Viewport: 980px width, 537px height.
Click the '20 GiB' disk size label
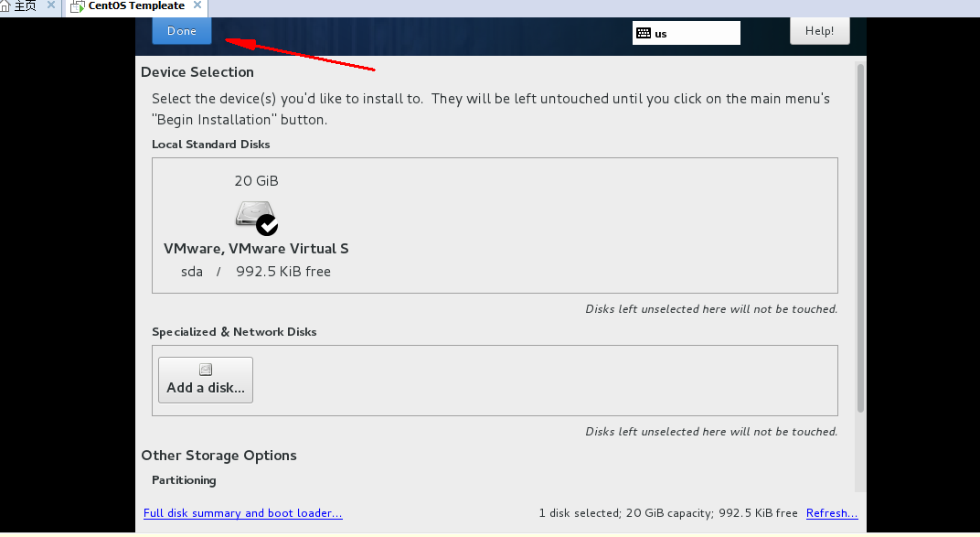click(x=256, y=180)
